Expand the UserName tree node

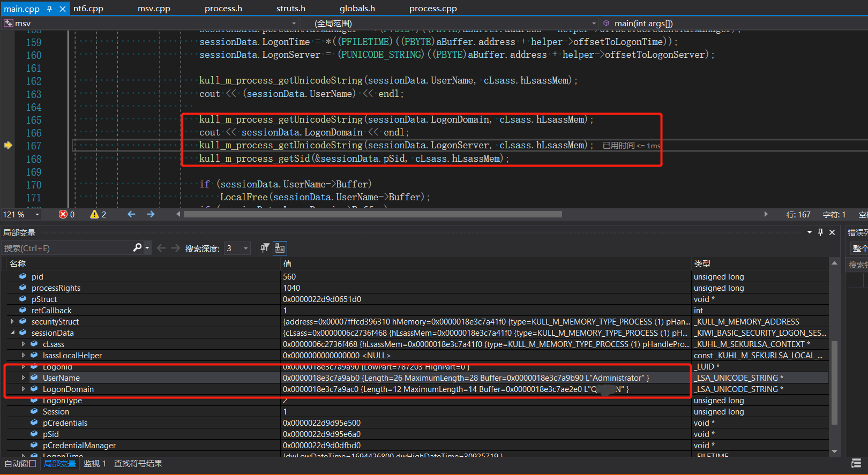pyautogui.click(x=23, y=378)
